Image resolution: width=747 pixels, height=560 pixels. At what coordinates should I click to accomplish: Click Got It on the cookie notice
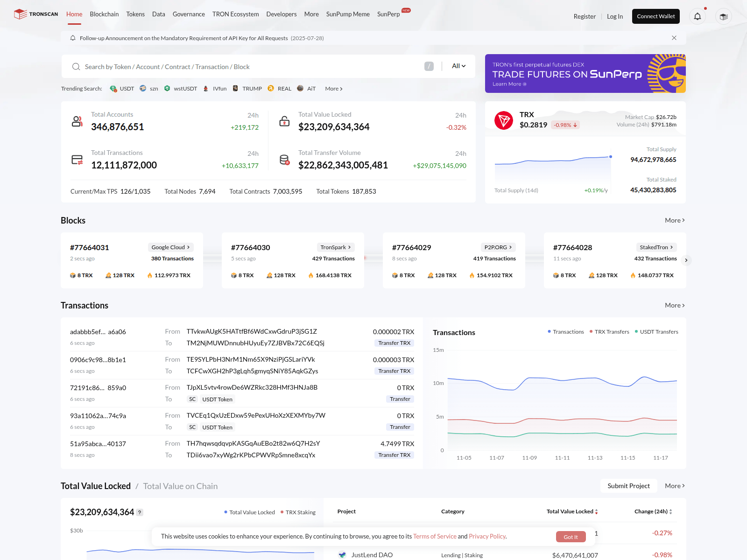(571, 537)
